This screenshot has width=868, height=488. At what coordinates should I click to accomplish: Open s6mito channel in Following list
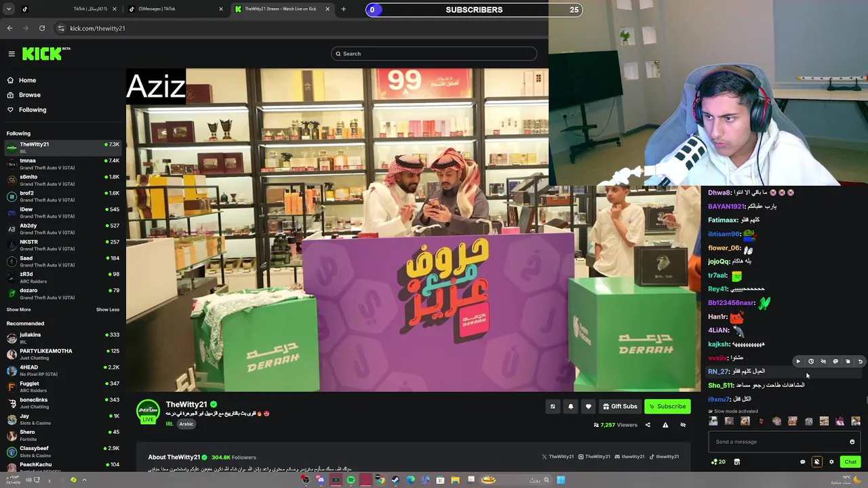click(x=62, y=180)
